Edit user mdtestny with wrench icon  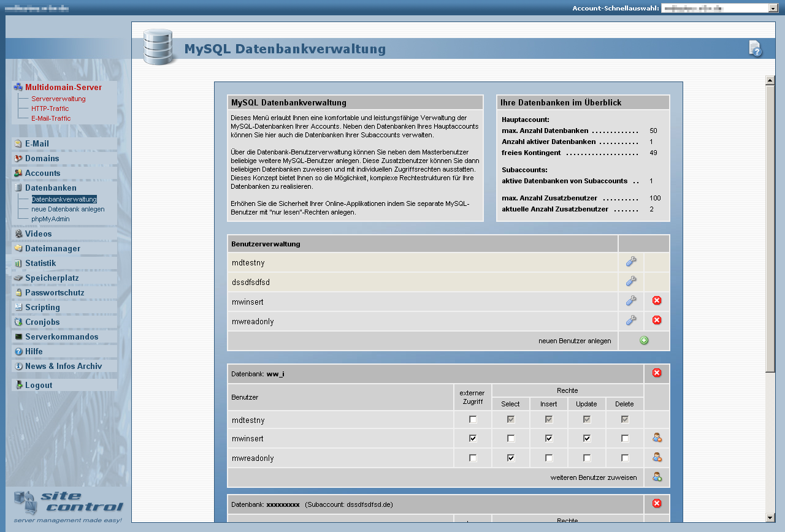631,262
